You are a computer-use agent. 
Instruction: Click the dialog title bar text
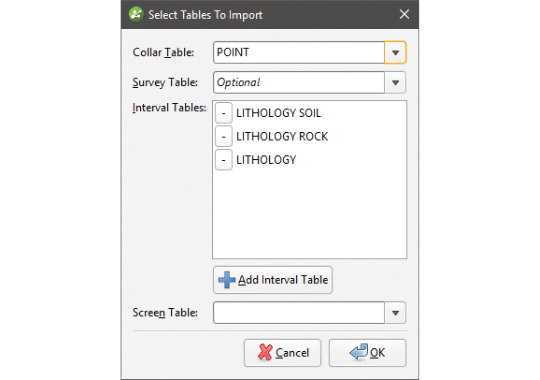click(x=205, y=15)
